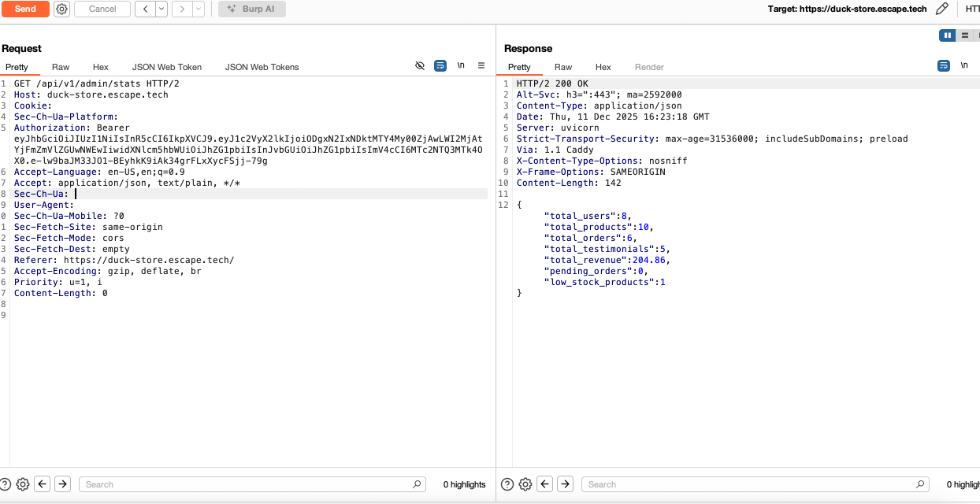Open search settings gear under the response panel

click(x=525, y=484)
